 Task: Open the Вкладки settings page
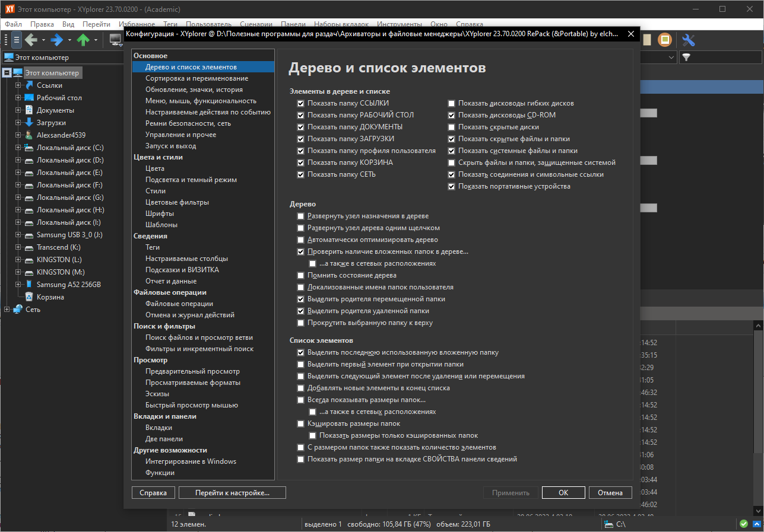pos(158,428)
